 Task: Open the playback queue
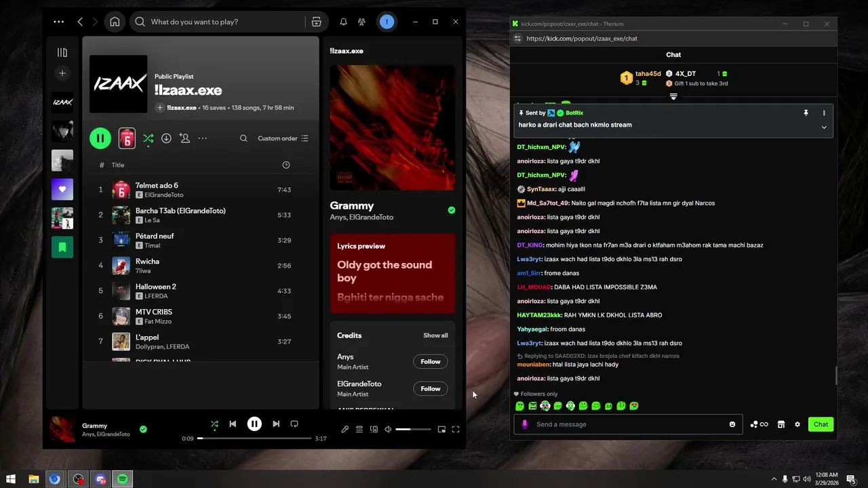(x=359, y=429)
